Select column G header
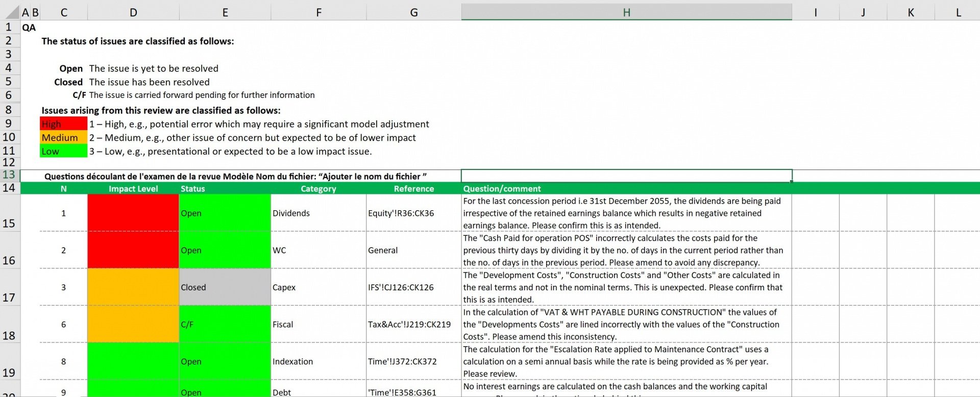 tap(414, 12)
